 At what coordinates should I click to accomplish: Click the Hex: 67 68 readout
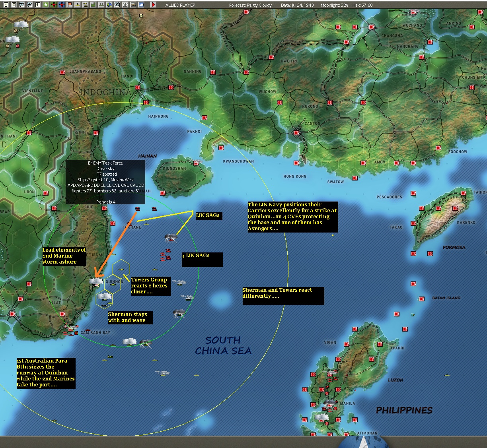(362, 5)
